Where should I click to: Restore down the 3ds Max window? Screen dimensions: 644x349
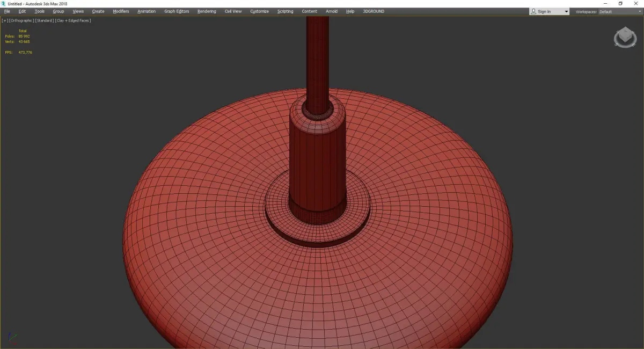(x=620, y=3)
